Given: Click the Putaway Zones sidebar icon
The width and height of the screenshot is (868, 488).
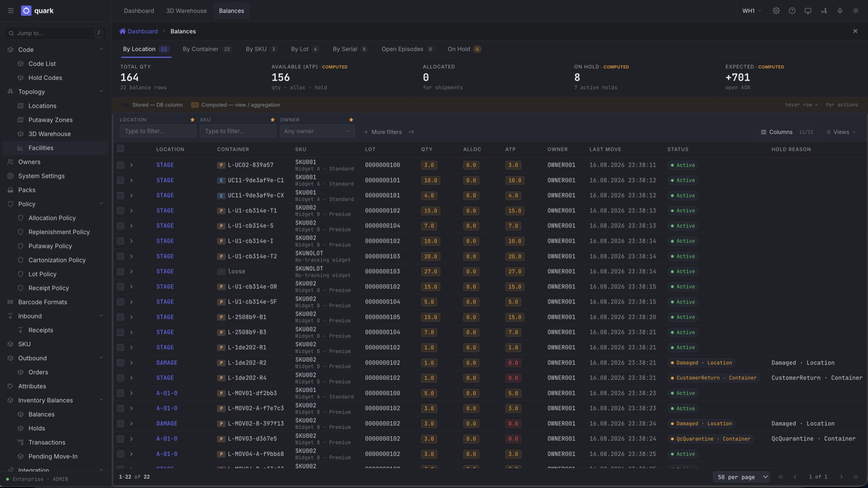Looking at the screenshot, I should (x=20, y=120).
